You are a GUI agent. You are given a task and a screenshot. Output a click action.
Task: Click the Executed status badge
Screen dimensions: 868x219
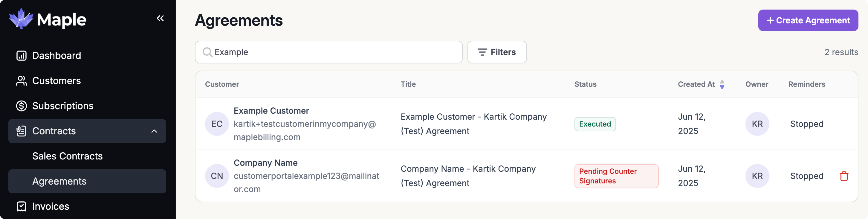pos(595,124)
